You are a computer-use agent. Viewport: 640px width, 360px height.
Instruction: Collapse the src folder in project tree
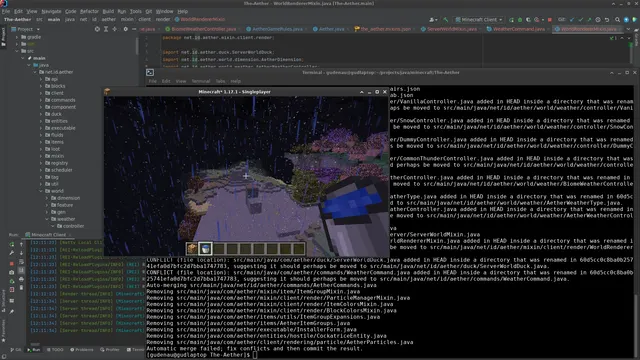17,51
